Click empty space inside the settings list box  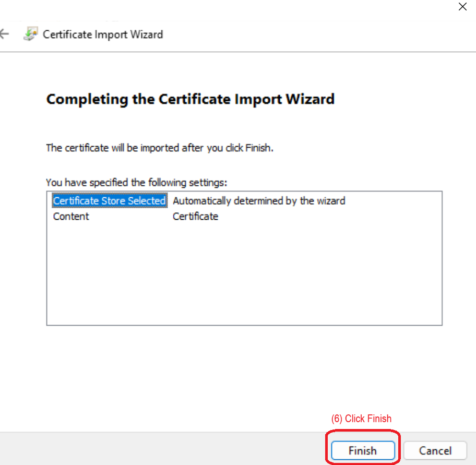tap(244, 277)
